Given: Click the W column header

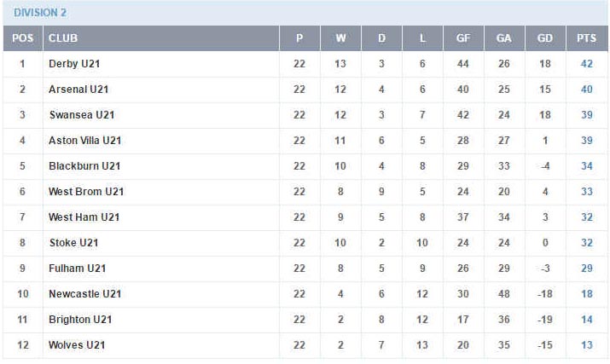Looking at the screenshot, I should [x=340, y=38].
